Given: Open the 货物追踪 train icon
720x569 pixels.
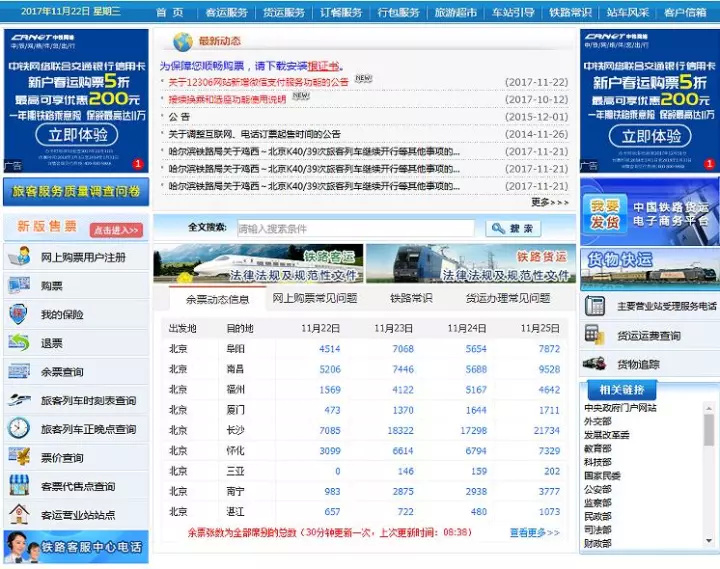Looking at the screenshot, I should (595, 364).
